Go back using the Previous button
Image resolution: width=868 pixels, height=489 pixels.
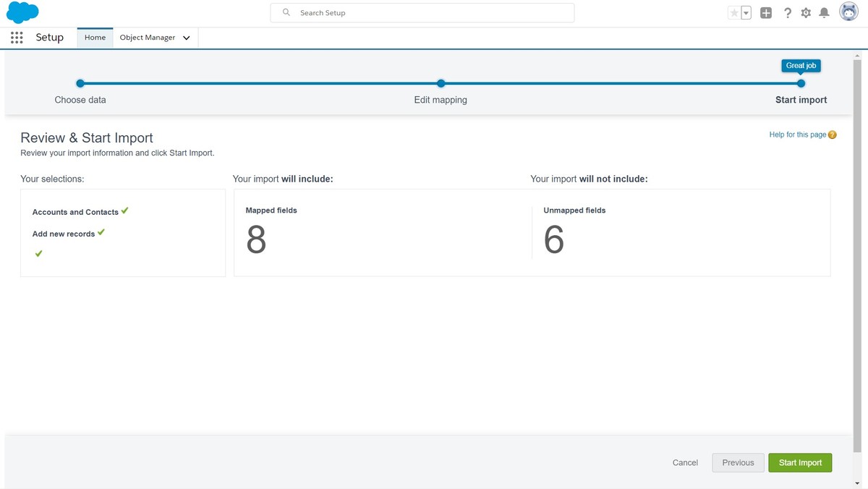(x=738, y=462)
